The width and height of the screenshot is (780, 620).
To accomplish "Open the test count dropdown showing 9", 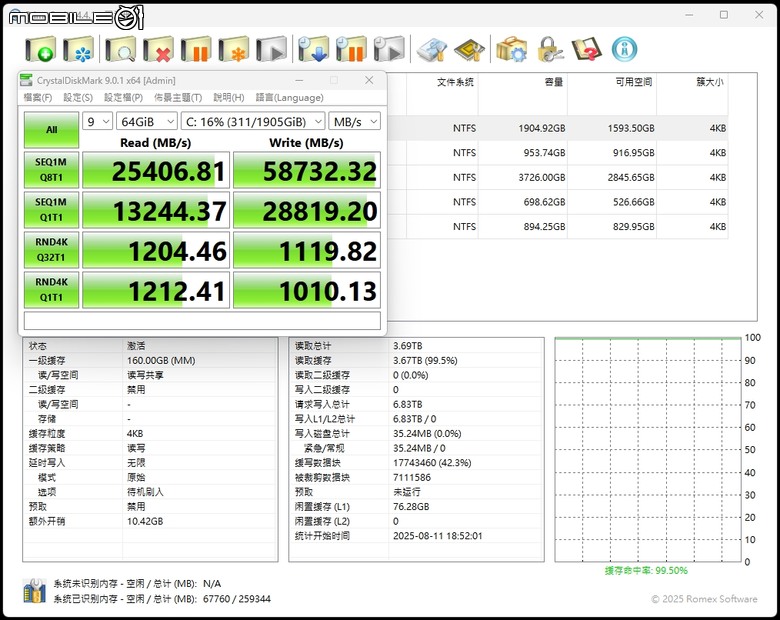I will click(x=97, y=121).
